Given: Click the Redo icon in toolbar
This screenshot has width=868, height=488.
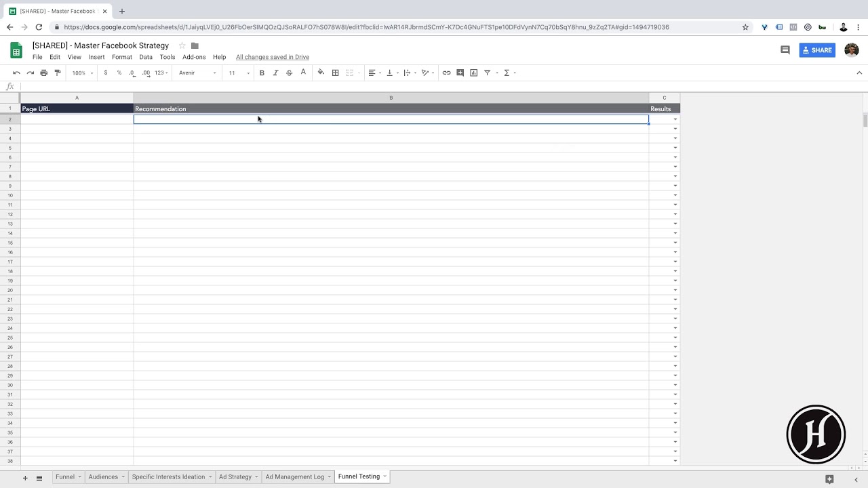Looking at the screenshot, I should pos(30,73).
